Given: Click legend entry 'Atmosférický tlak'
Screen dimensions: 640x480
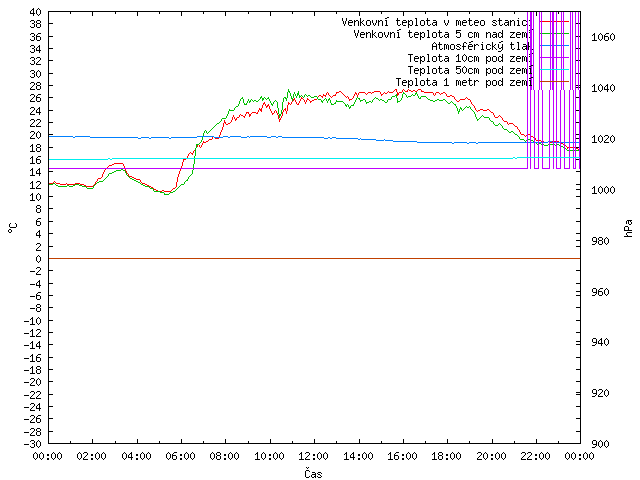Looking at the screenshot, I should (482, 46).
